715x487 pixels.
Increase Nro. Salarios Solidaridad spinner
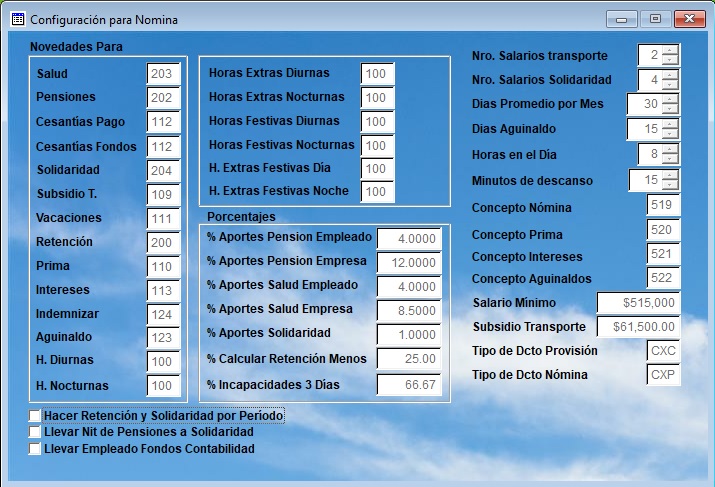click(670, 75)
